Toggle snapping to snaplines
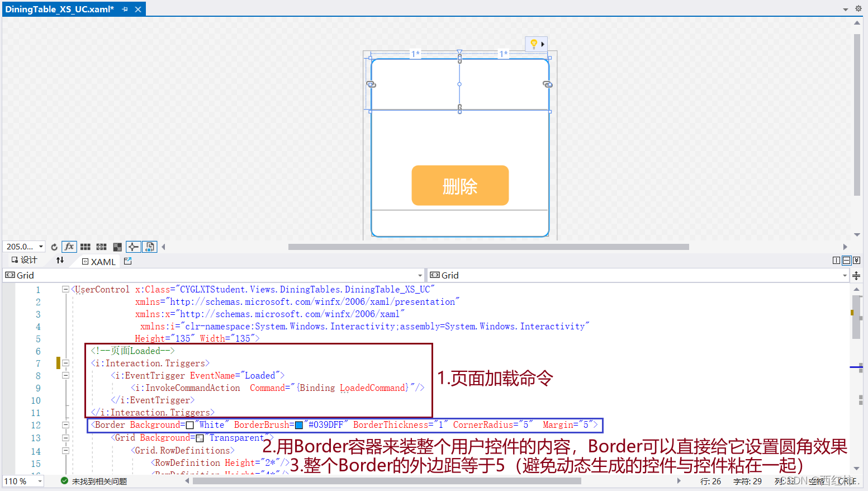The image size is (868, 491). point(134,247)
